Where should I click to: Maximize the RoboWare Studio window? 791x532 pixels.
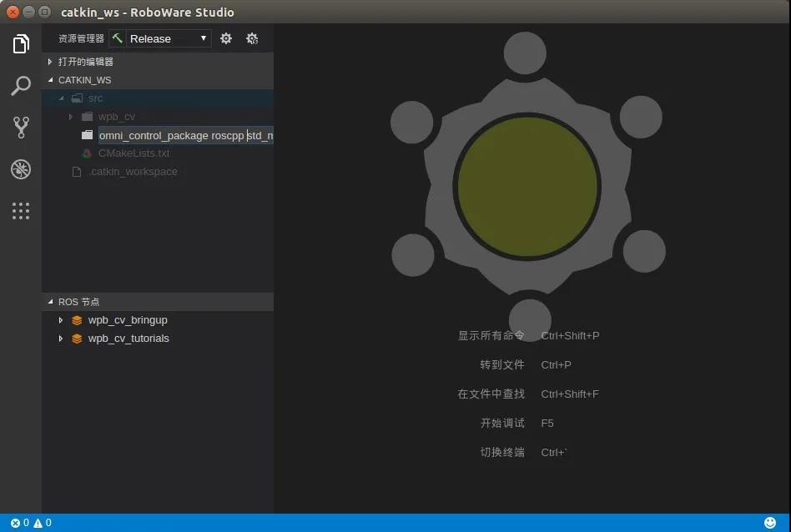(44, 12)
